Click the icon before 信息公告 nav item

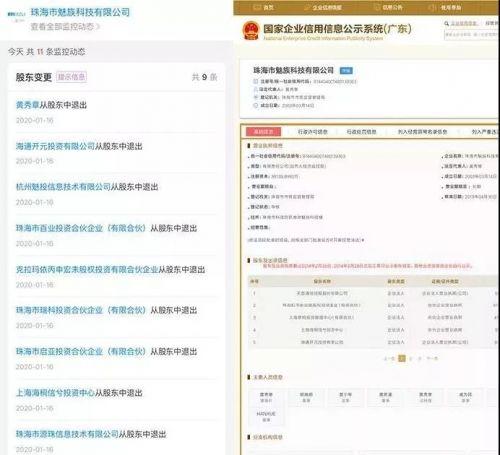tap(377, 7)
